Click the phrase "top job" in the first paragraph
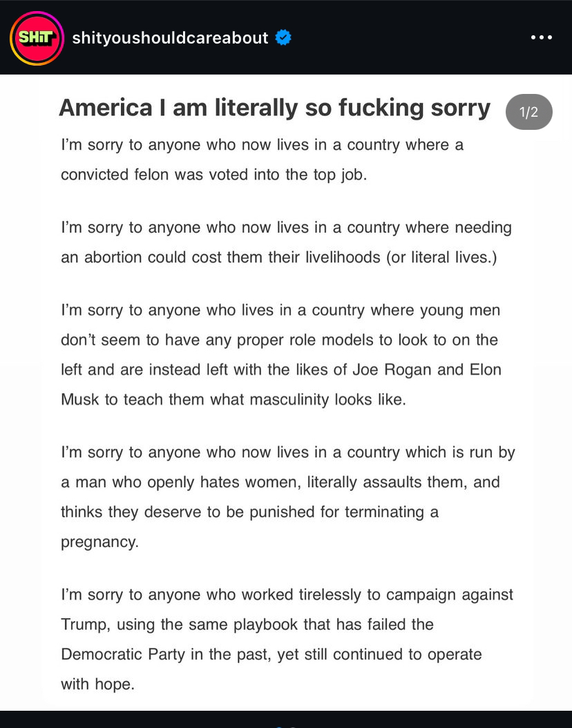 coord(339,175)
